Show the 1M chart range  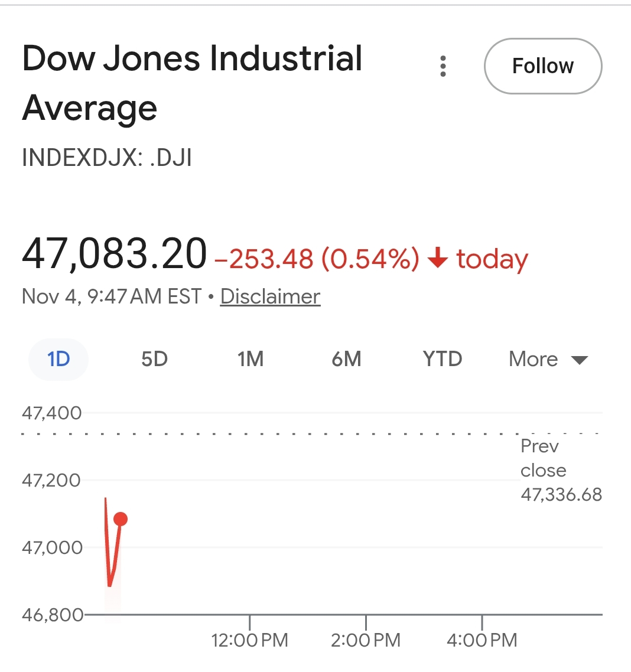[x=251, y=359]
